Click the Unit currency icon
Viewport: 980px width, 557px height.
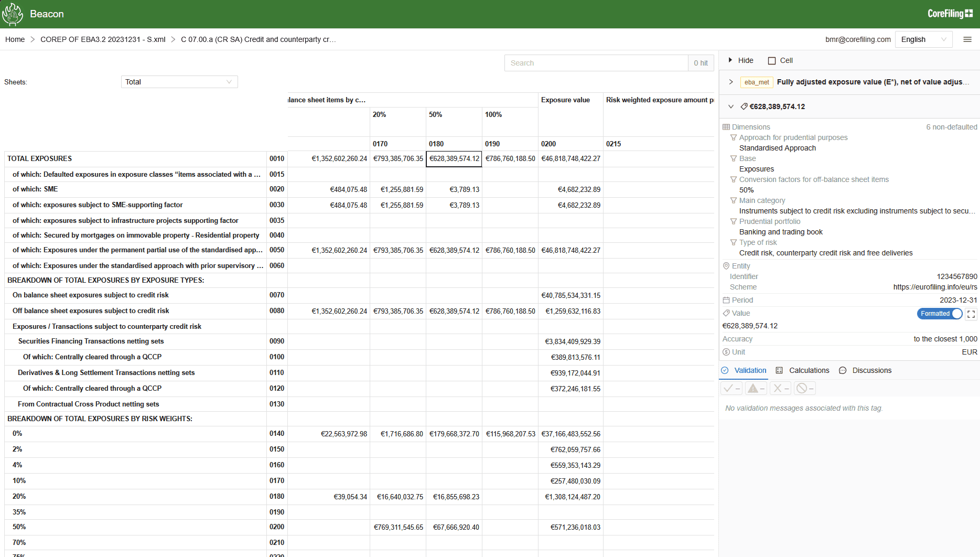tap(726, 352)
